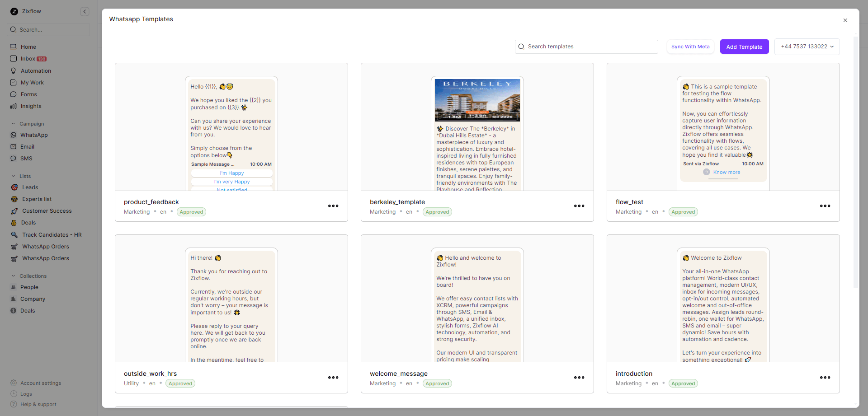Image resolution: width=868 pixels, height=416 pixels.
Task: Click the Know more link in flow_test preview
Action: [x=726, y=173]
